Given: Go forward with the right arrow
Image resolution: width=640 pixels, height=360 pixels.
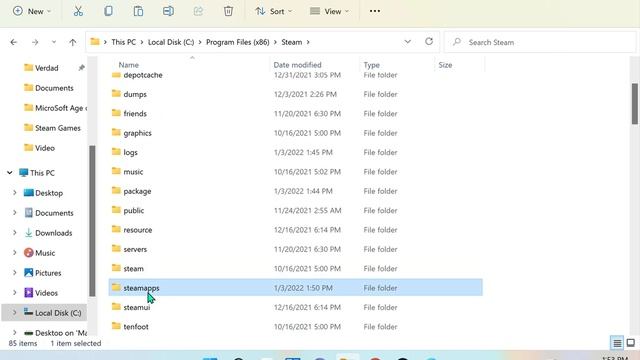Looking at the screenshot, I should pos(35,42).
